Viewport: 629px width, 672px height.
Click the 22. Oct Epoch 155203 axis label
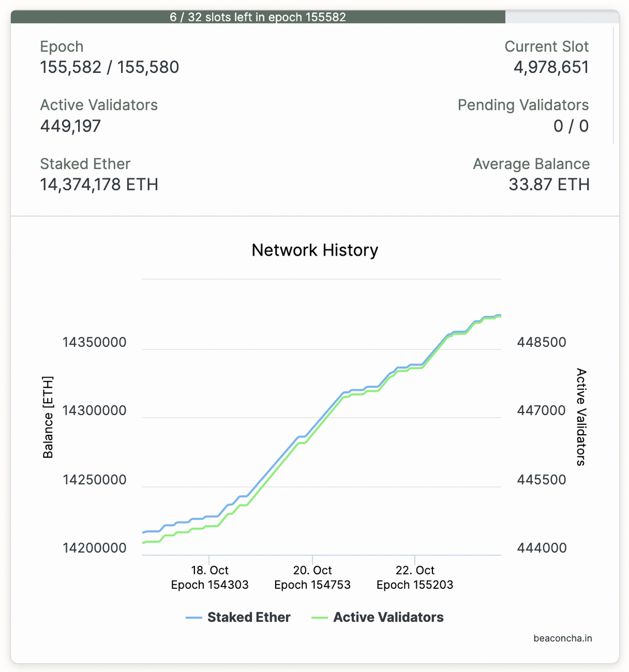click(415, 578)
